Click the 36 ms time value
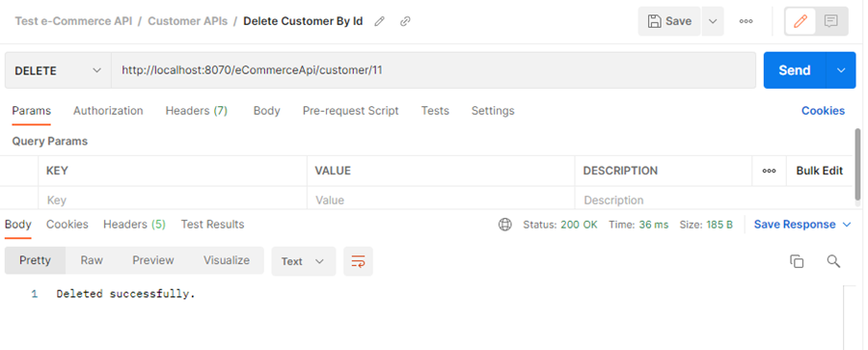 click(654, 225)
